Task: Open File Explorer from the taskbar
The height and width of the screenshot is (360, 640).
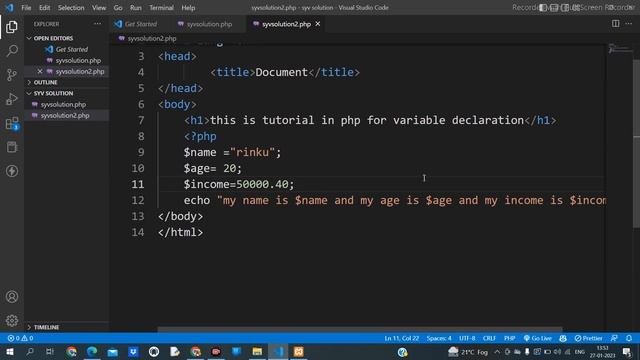Action: pos(257,351)
